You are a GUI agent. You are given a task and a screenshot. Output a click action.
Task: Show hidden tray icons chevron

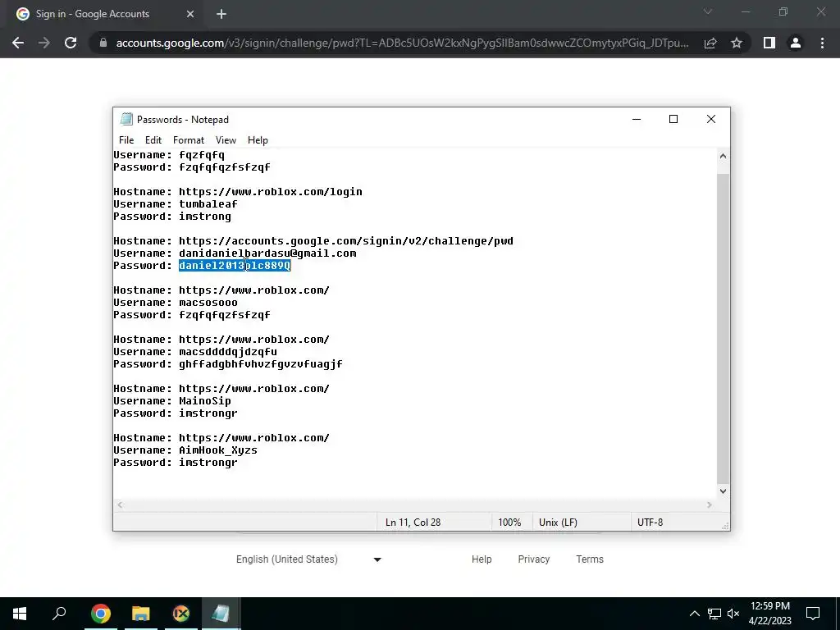694,614
